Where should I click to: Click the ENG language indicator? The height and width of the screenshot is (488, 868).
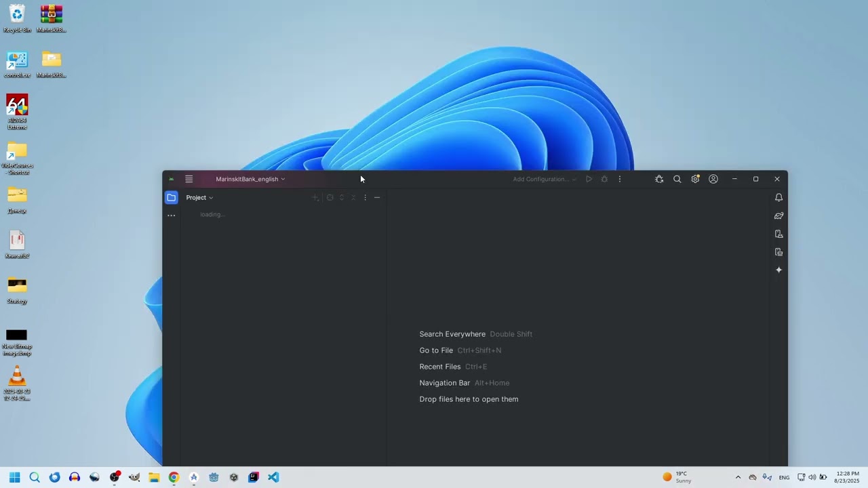[784, 478]
